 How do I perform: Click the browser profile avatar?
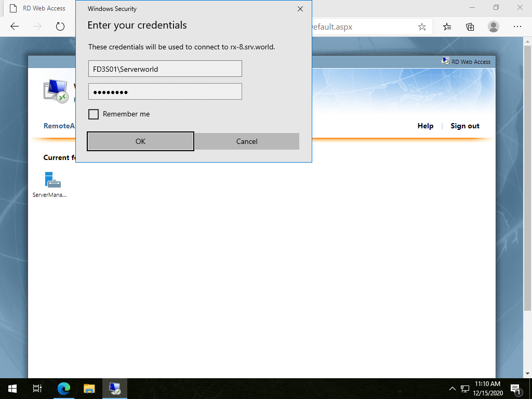pyautogui.click(x=493, y=26)
